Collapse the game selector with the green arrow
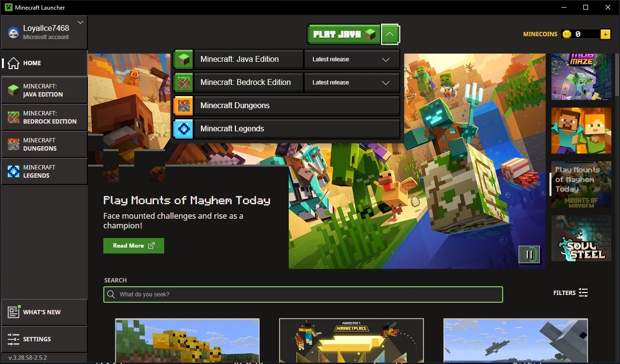Image resolution: width=620 pixels, height=364 pixels. click(390, 34)
